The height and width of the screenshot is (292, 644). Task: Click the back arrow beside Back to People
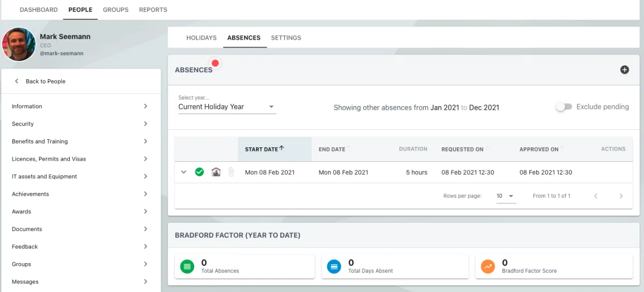17,81
